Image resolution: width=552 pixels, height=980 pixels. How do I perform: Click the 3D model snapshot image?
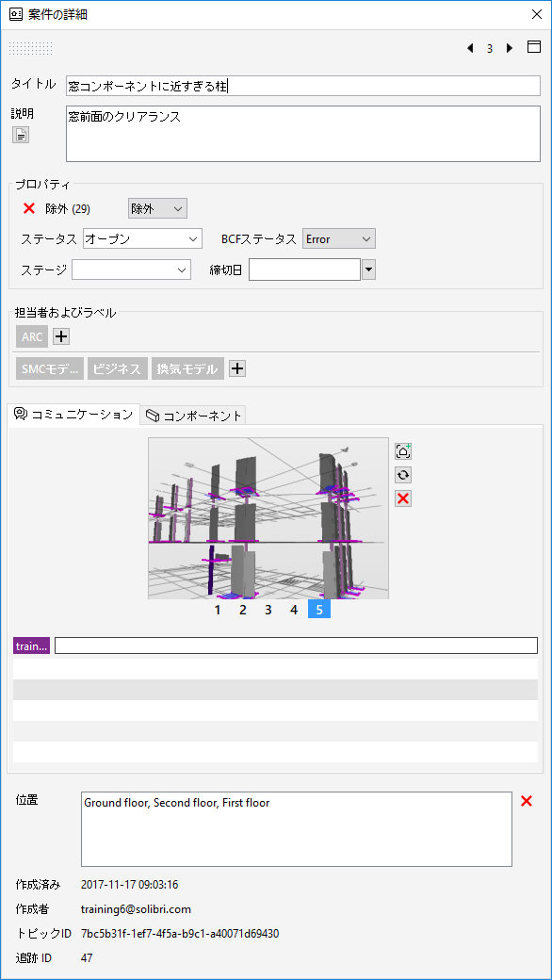tap(268, 518)
